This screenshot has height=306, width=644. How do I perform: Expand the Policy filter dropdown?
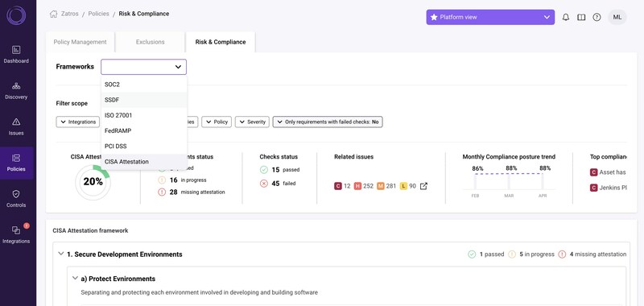point(217,122)
